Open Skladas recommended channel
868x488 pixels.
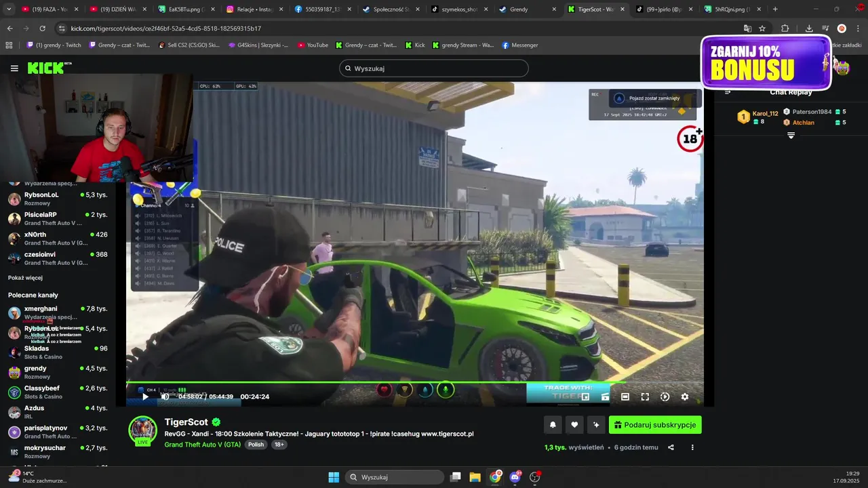58,352
